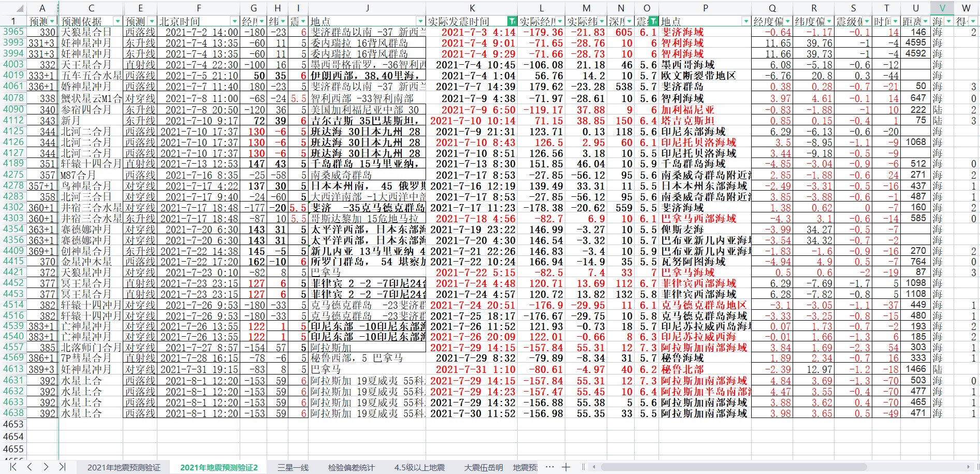This screenshot has height=474, width=980.
Task: Open the 北京时间 column filter dropdown
Action: click(x=235, y=21)
